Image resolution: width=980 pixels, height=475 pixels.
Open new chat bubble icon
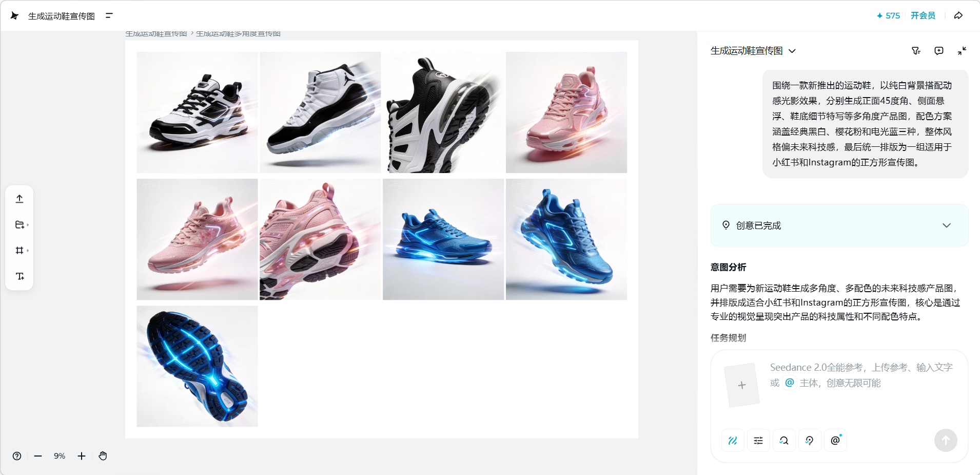tap(939, 51)
